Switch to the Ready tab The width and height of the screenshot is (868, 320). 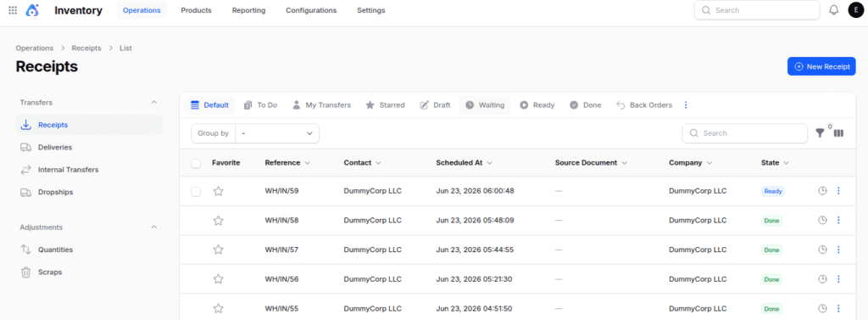tap(537, 104)
